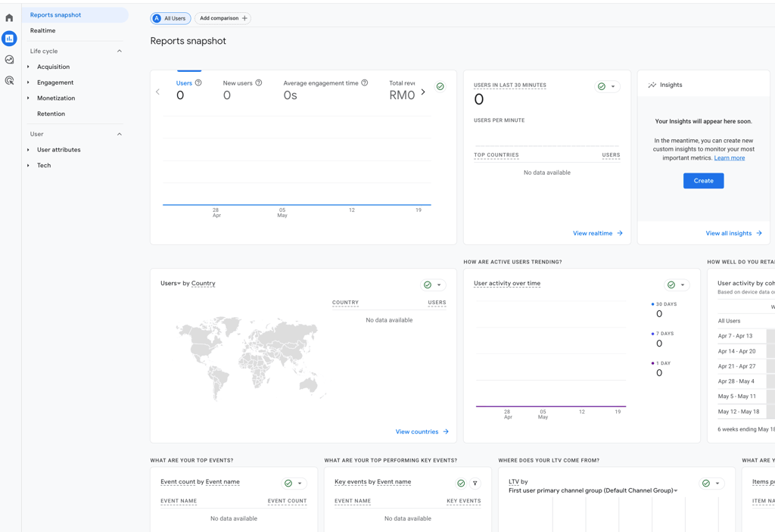Viewport: 775px width, 532px height.
Task: Click the plus icon in Add comparison
Action: [x=244, y=18]
